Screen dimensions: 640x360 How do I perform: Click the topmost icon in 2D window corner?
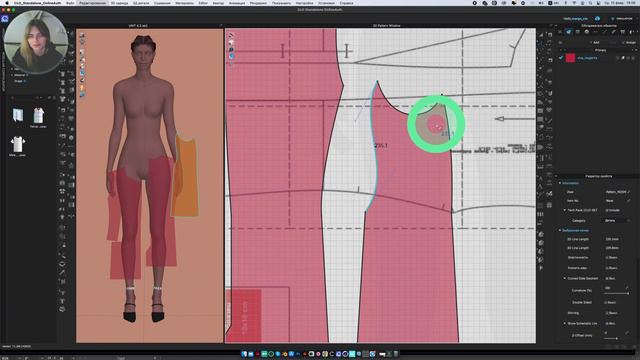coord(231,35)
